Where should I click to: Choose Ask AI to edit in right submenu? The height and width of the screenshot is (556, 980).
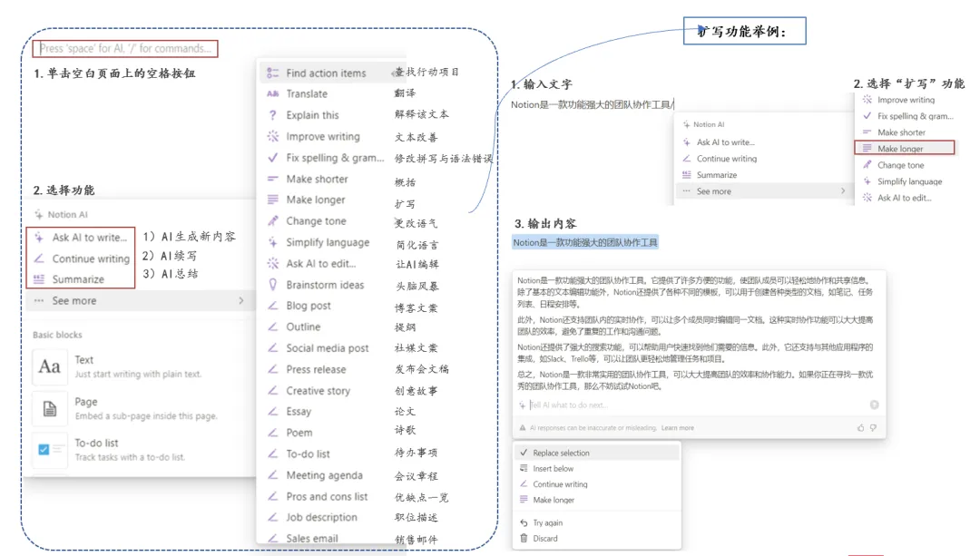point(906,198)
